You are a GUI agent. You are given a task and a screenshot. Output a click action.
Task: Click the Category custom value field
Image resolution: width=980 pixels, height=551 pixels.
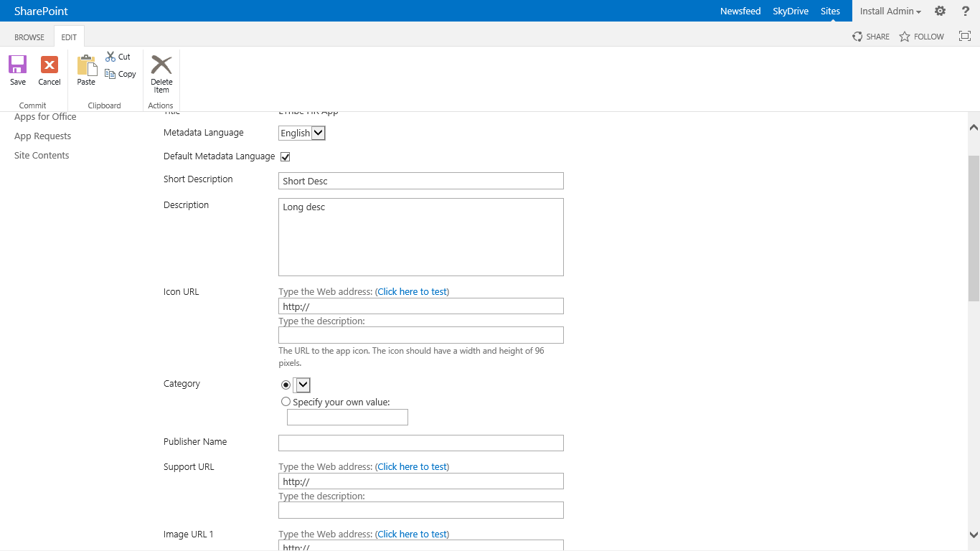click(x=347, y=417)
